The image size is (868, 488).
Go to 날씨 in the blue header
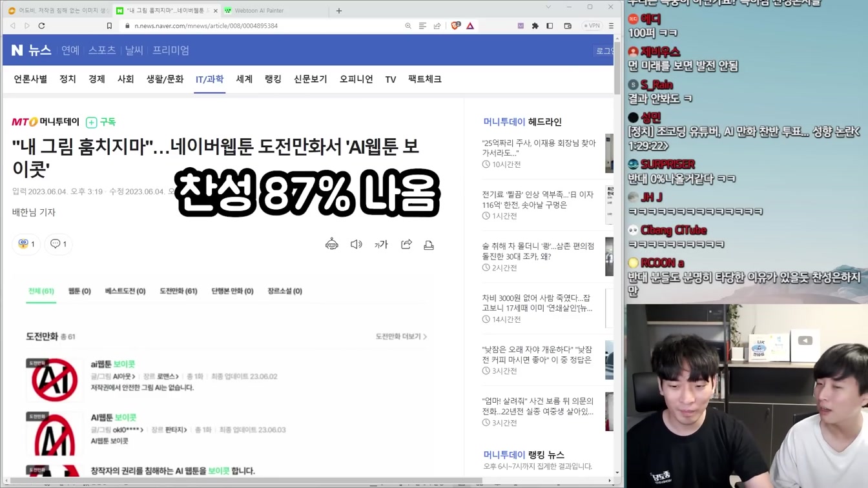click(134, 50)
